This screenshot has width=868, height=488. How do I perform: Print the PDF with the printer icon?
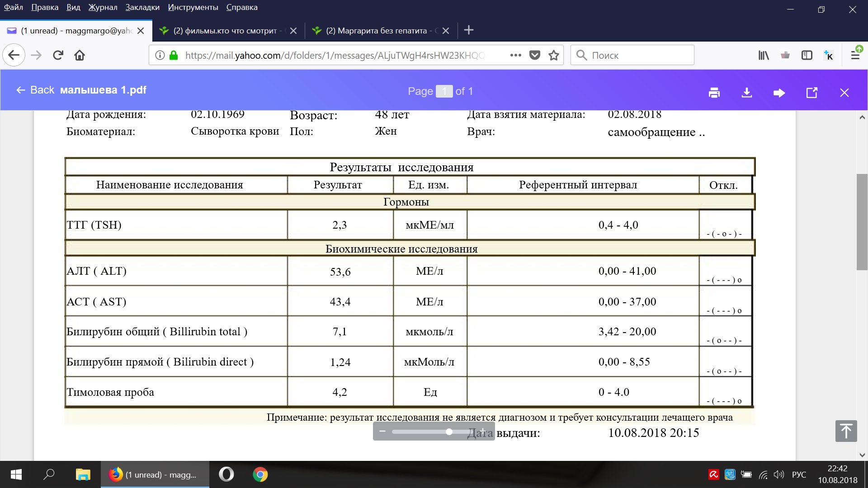(714, 93)
